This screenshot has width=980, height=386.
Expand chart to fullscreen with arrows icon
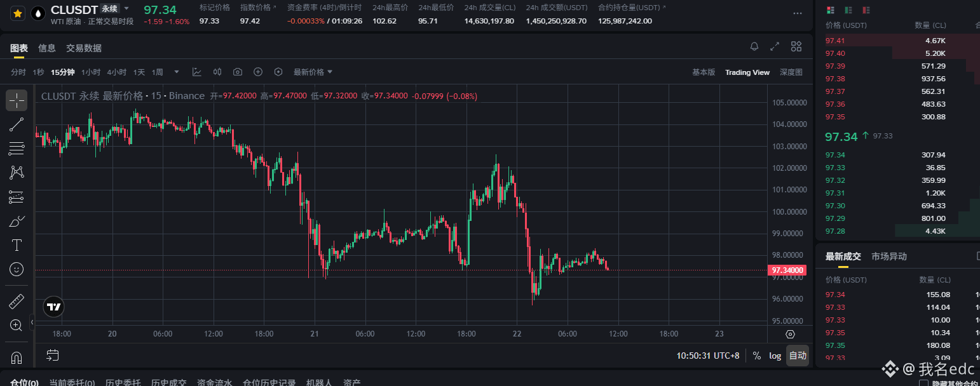pos(775,46)
